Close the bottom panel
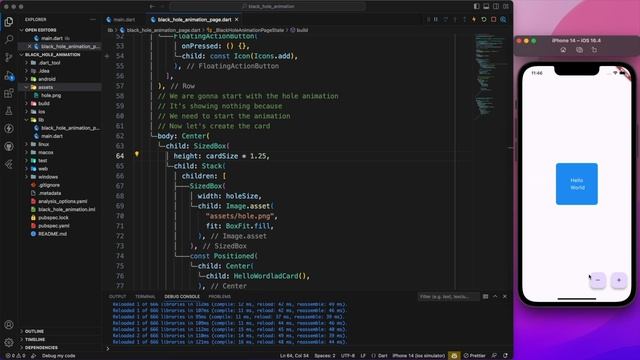This screenshot has height=360, width=640. [x=505, y=296]
